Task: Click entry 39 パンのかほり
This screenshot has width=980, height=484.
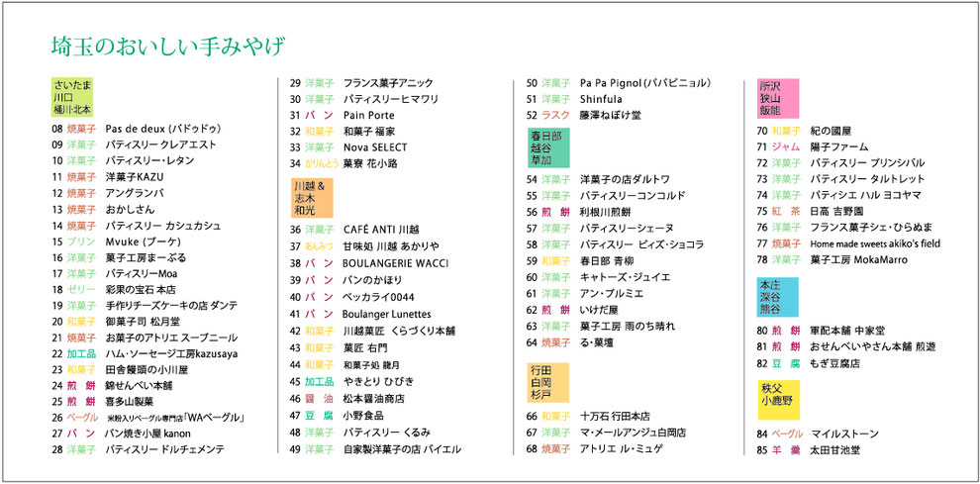Action: pos(346,280)
